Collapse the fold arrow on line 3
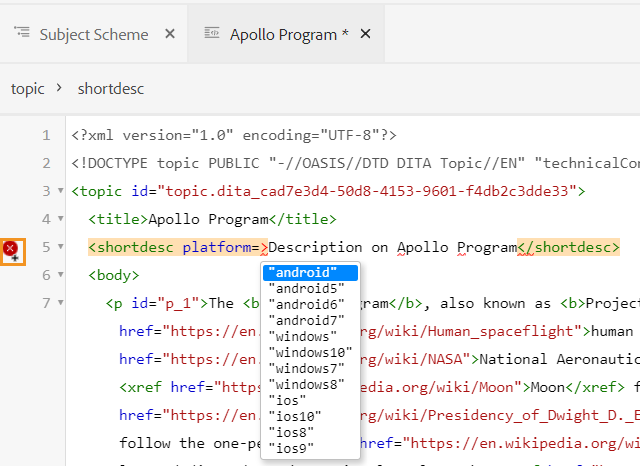The height and width of the screenshot is (466, 640). tap(61, 191)
